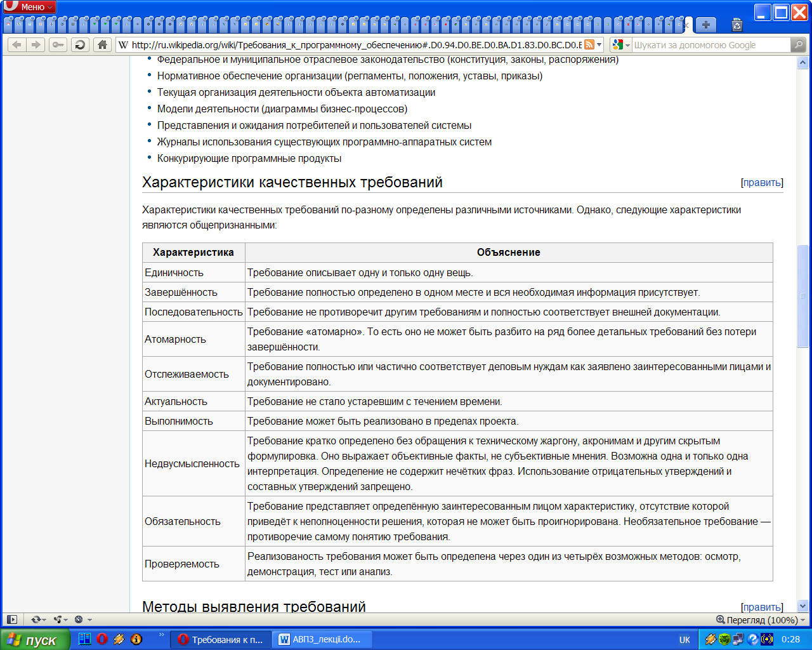Click the feather tray icon
Image resolution: width=812 pixels, height=650 pixels.
710,640
